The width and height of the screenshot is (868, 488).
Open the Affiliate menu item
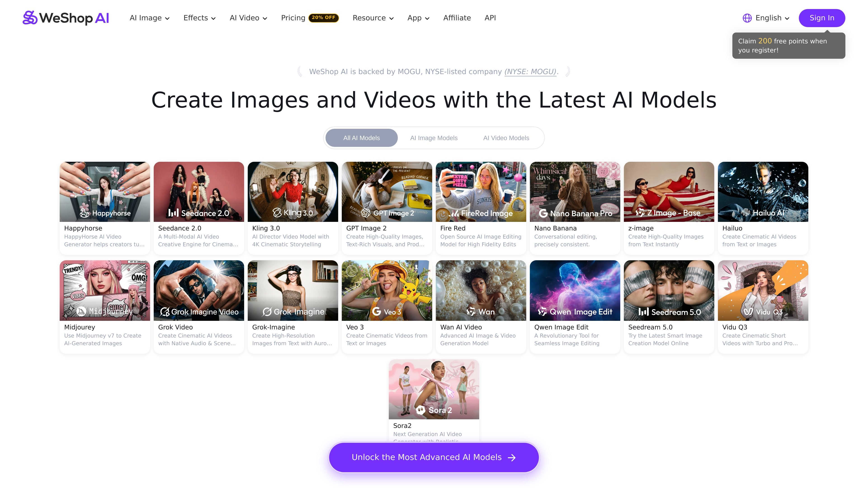tap(457, 18)
